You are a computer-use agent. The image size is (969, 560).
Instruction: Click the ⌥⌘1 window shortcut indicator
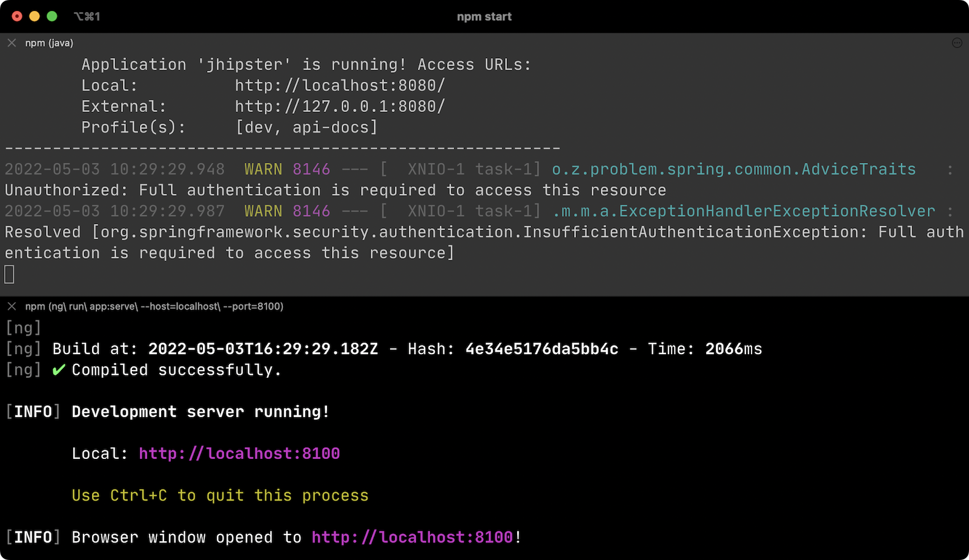(87, 16)
